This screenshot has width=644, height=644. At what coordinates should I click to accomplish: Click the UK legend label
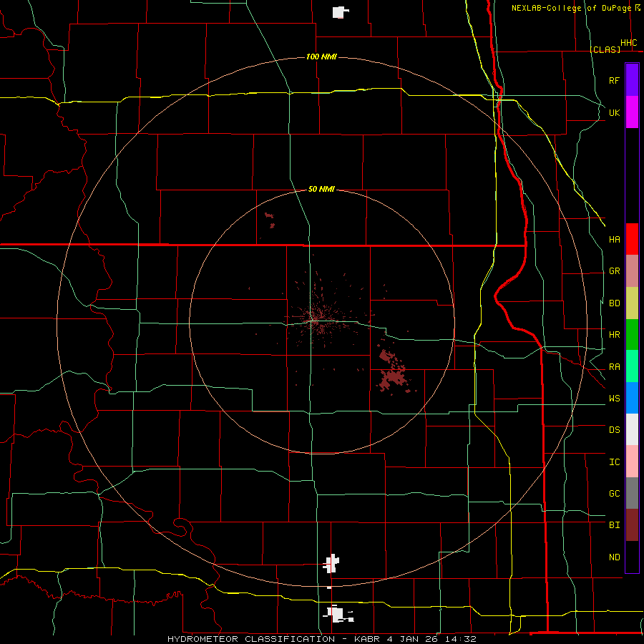point(614,112)
